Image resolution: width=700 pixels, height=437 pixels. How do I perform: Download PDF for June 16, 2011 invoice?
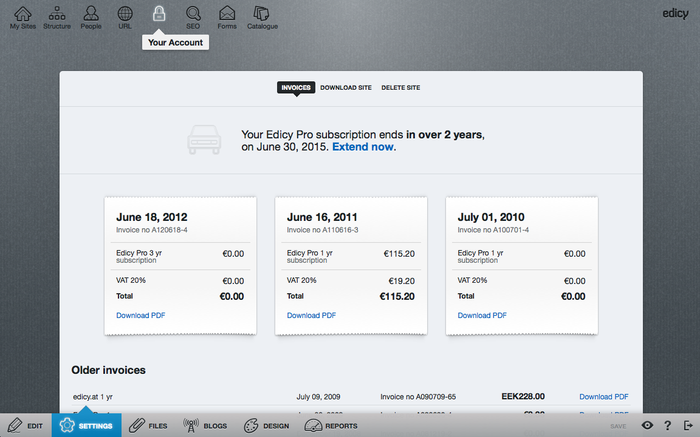(311, 315)
